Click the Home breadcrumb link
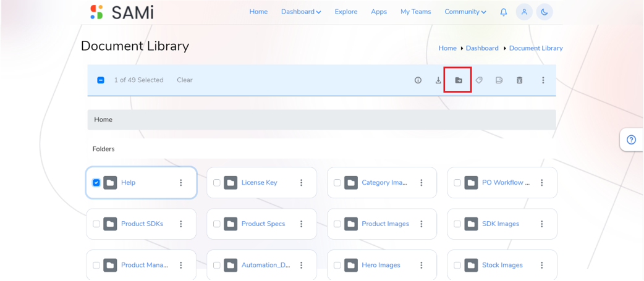Viewport: 644px width, 281px height. tap(447, 48)
